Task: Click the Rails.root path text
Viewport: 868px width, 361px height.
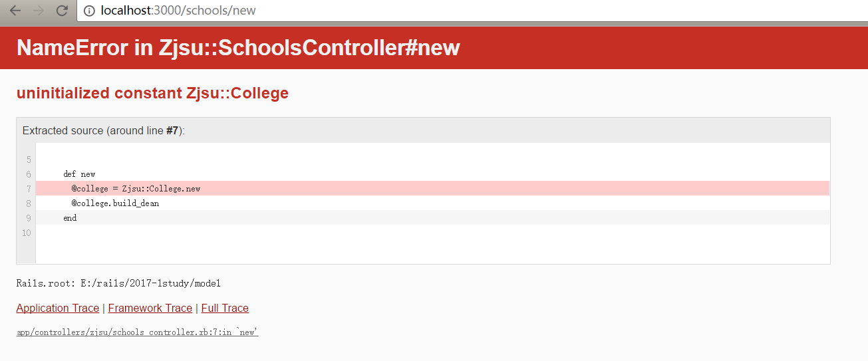Action: [118, 283]
